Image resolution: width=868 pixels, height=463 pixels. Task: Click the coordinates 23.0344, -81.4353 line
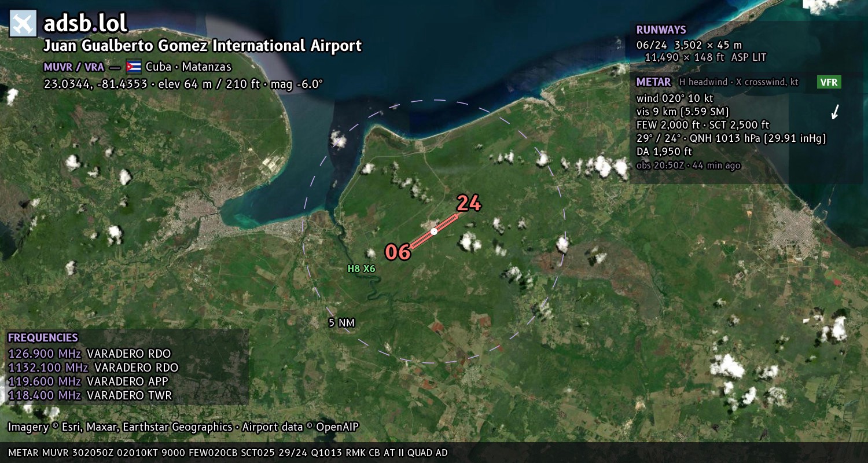click(x=183, y=84)
